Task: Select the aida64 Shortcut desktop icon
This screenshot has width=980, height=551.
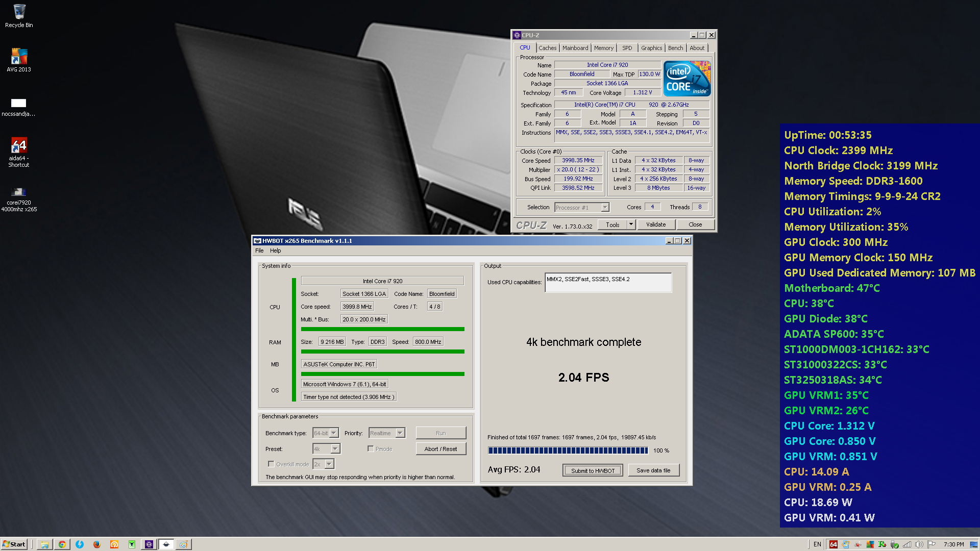Action: click(19, 152)
